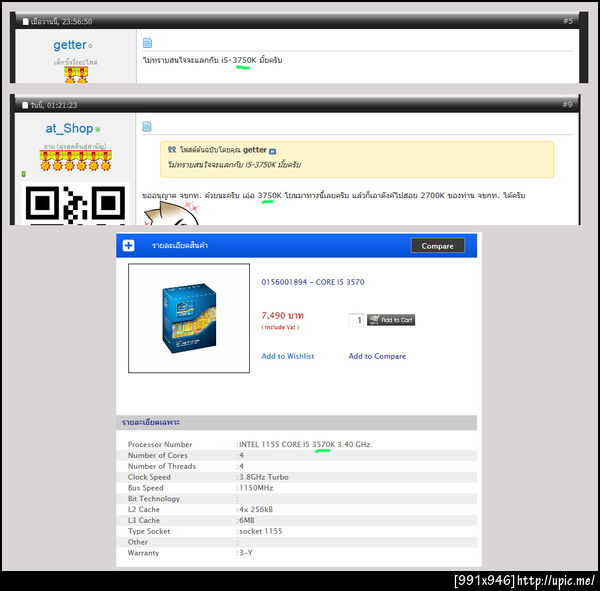Open post number #5 permalink
The height and width of the screenshot is (591, 600).
(x=568, y=21)
